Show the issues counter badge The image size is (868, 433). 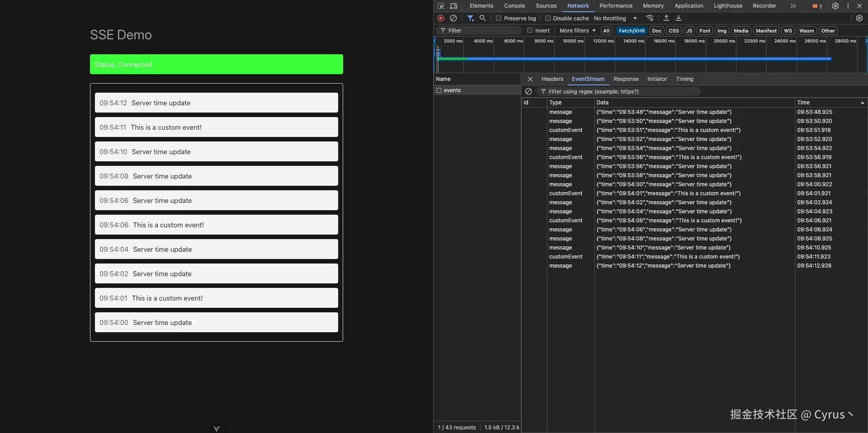(x=817, y=6)
